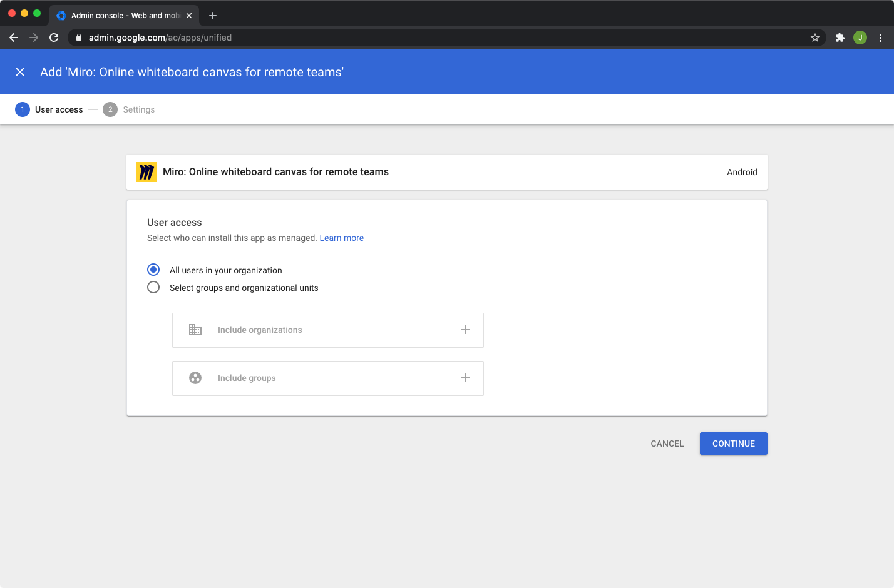Select groups and organizational units option

(x=153, y=287)
